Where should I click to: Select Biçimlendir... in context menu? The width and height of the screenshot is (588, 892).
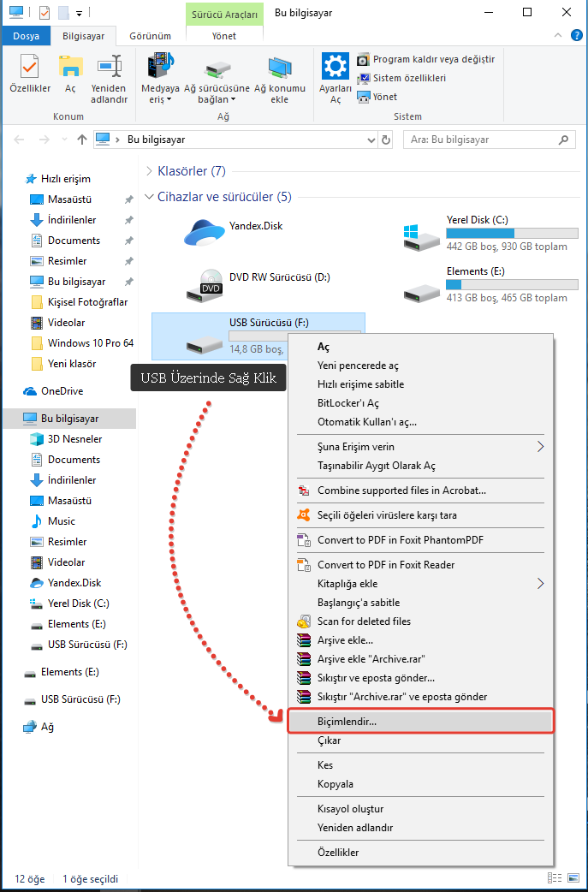click(347, 722)
